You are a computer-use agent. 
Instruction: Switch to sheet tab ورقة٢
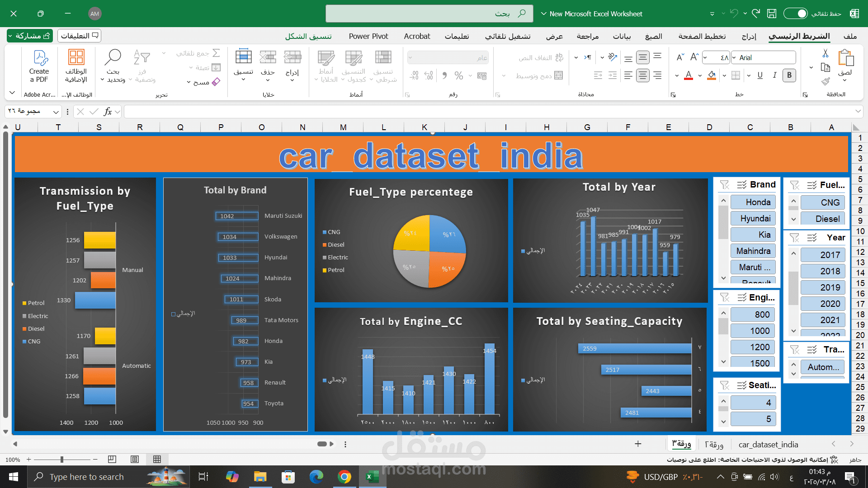point(714,444)
